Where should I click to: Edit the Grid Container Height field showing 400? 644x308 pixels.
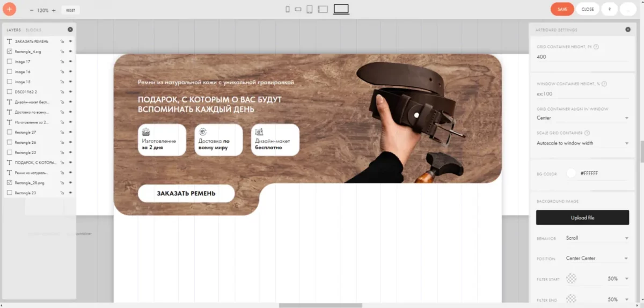582,57
